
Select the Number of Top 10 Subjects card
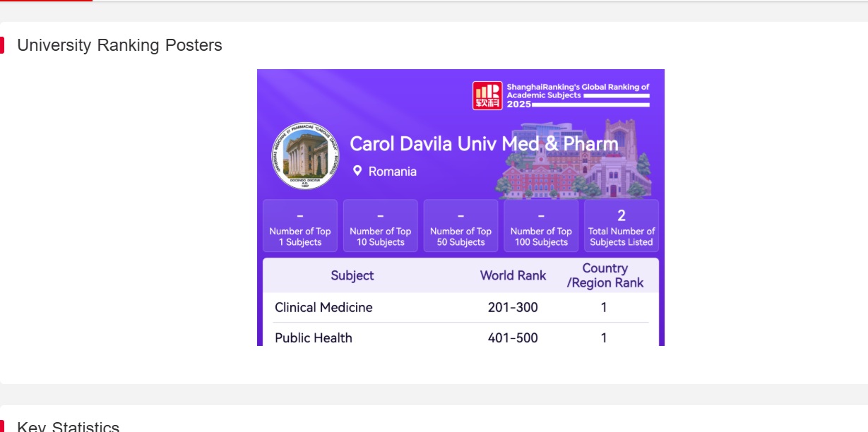(380, 226)
